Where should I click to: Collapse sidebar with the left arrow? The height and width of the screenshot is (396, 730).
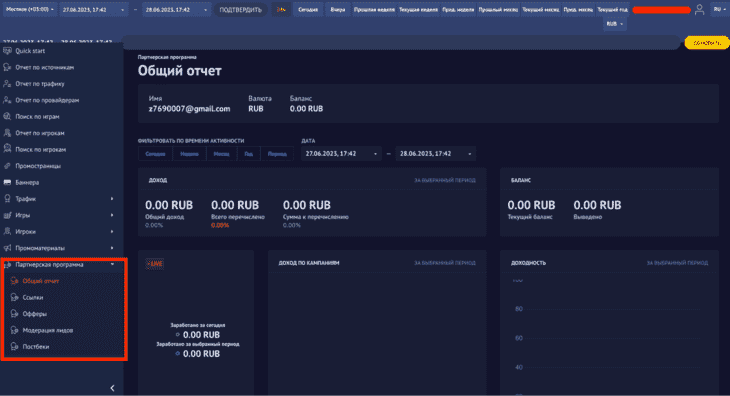pyautogui.click(x=112, y=388)
